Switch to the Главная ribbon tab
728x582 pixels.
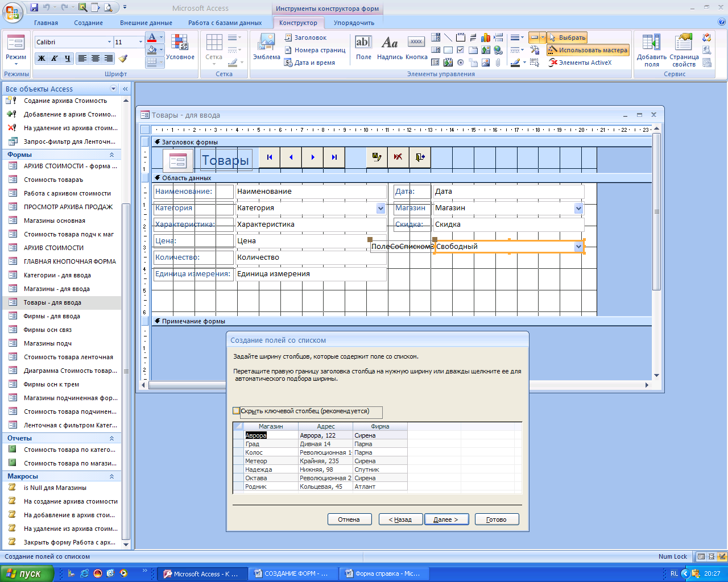click(x=46, y=23)
